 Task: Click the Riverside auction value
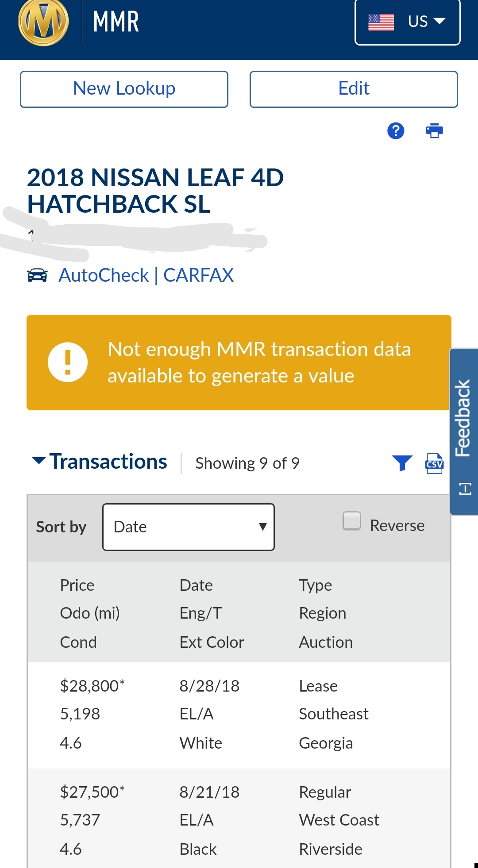point(331,849)
